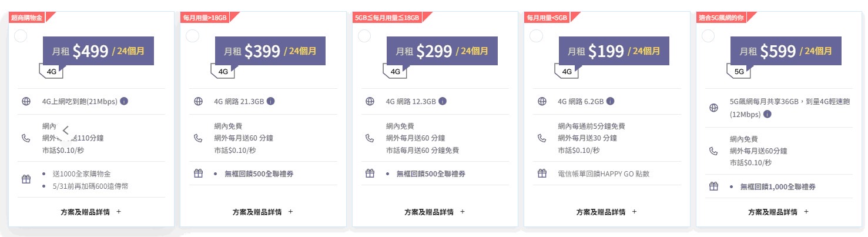Viewport: 868px width, 237px height.
Task: Click info icon beside 4G 網路 12.3GB
Action: pyautogui.click(x=443, y=101)
